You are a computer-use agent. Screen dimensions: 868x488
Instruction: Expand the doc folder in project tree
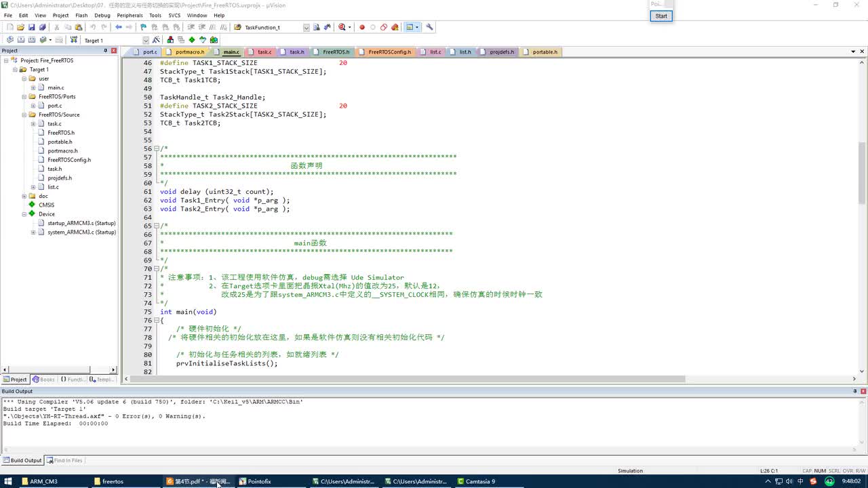[x=24, y=196]
